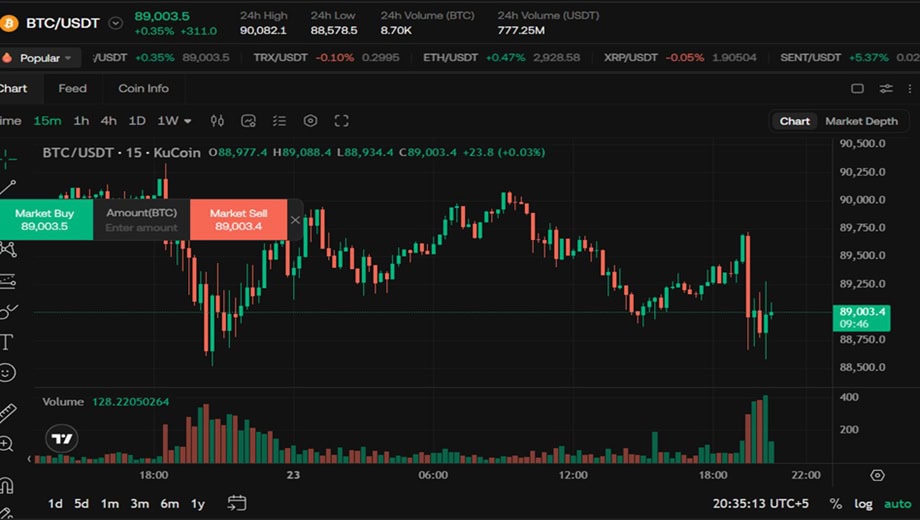
Task: Select the crosshair cursor tool
Action: tap(8, 157)
